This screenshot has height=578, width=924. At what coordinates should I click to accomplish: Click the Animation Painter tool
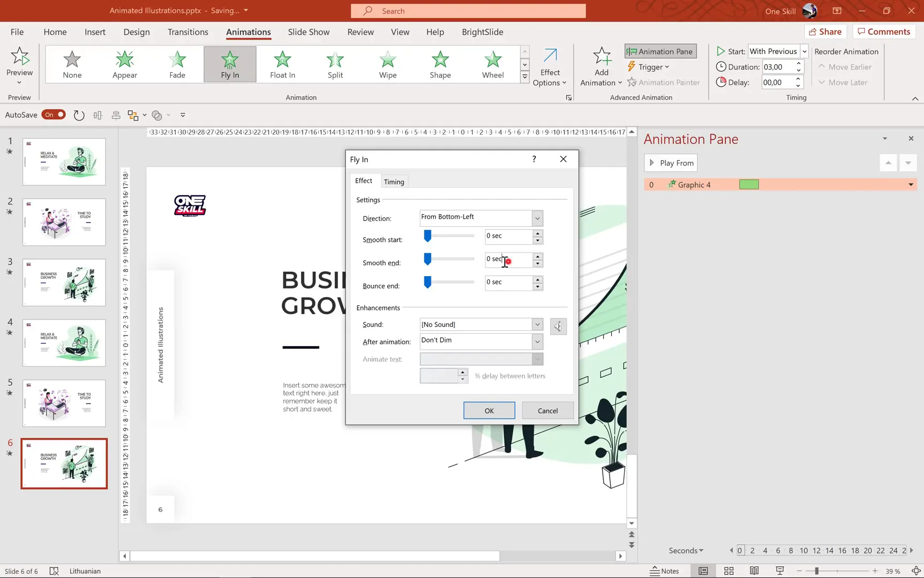coord(664,82)
